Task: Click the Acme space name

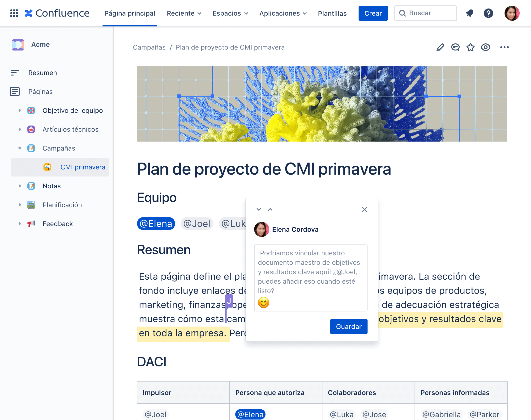Action: (41, 45)
